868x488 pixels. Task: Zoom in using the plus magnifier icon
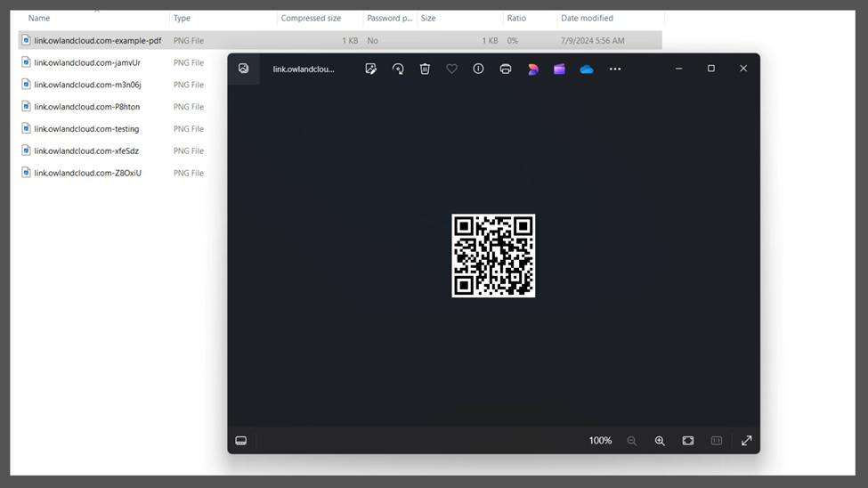tap(660, 441)
